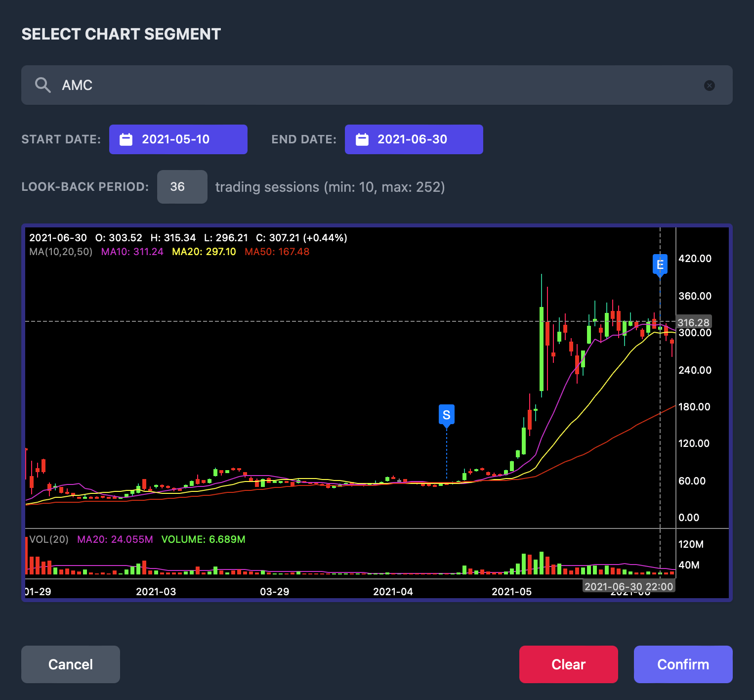Image resolution: width=754 pixels, height=700 pixels.
Task: Click the 360.00 price axis label
Action: (695, 296)
